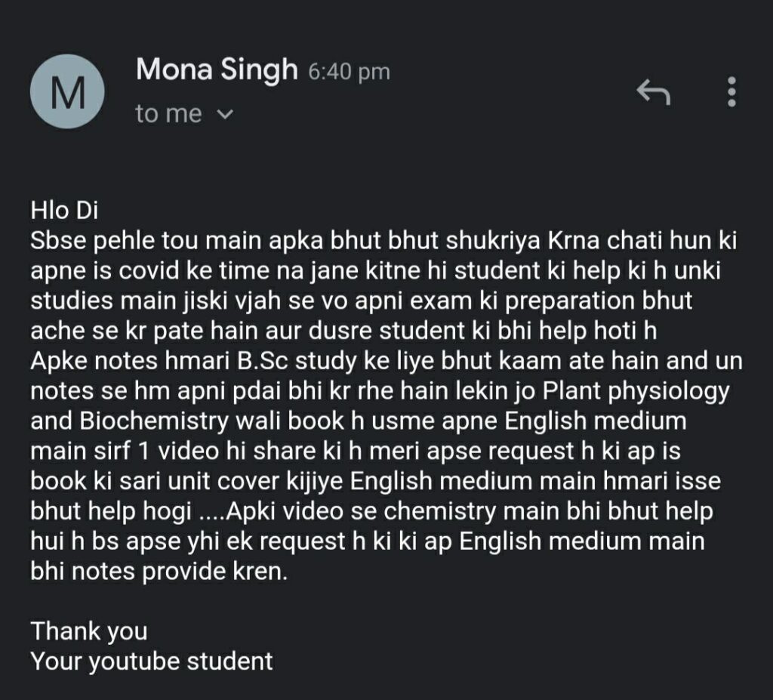Click the 'Thank you' closing line
Viewport: 773px width, 700px height.
coord(89,631)
